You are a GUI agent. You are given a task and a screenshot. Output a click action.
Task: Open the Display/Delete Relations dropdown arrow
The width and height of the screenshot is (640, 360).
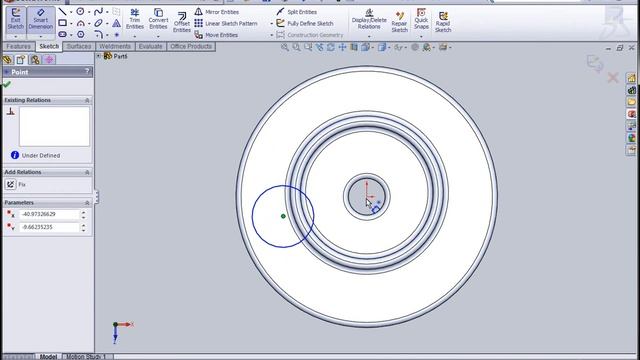click(x=369, y=36)
